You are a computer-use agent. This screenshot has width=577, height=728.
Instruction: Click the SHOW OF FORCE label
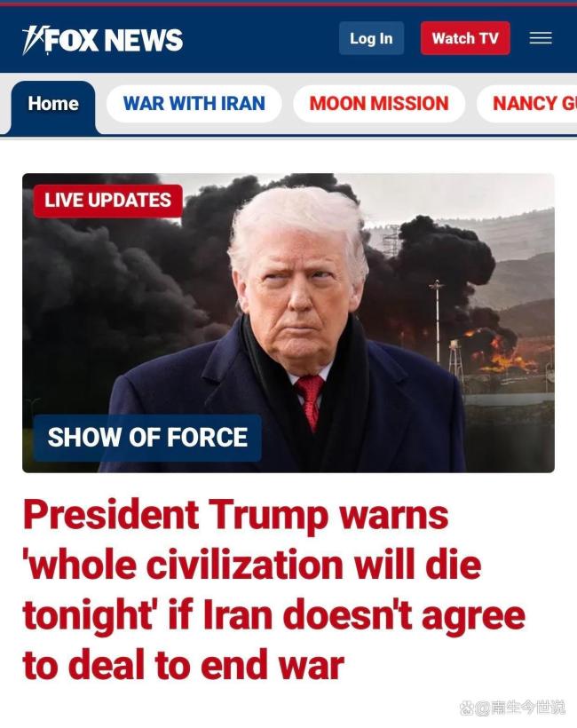147,438
